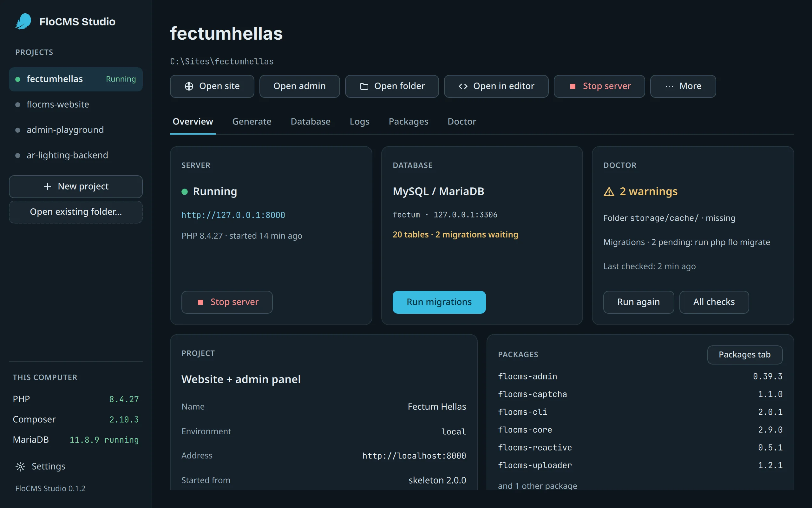Click the flocms-uploader package row
The image size is (812, 508).
tap(640, 466)
